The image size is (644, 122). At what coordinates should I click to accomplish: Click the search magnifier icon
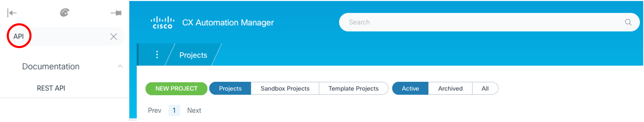(628, 22)
